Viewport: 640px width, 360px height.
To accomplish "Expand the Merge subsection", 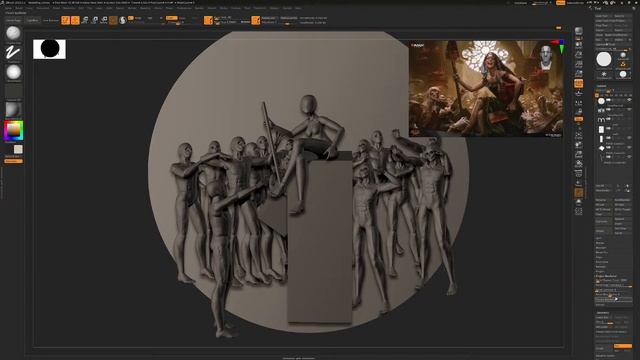I will coord(600,243).
